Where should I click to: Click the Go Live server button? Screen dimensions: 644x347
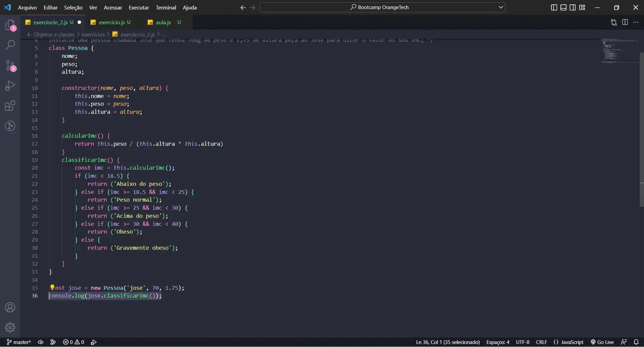(x=602, y=342)
